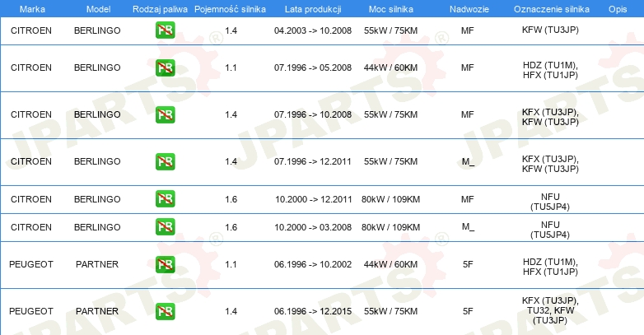The image size is (644, 335).
Task: Select date range 07.1996 -> 10.2008
Action: tap(313, 114)
